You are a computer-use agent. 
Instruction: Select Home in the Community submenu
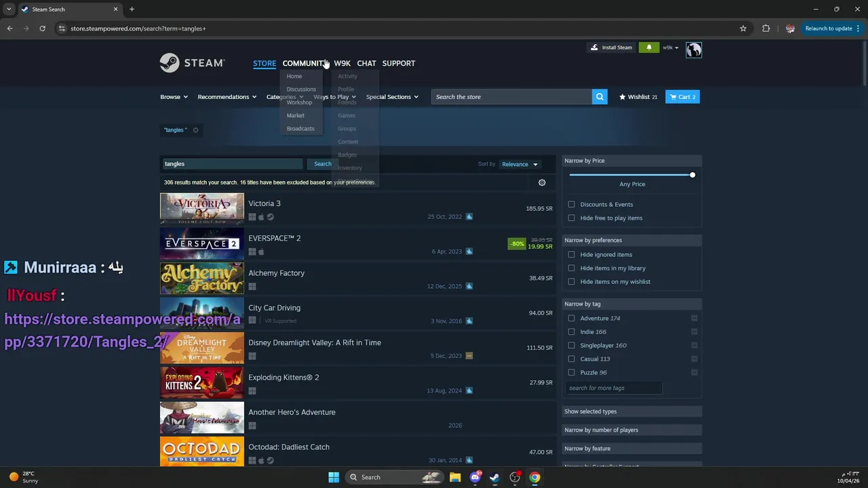pyautogui.click(x=294, y=76)
